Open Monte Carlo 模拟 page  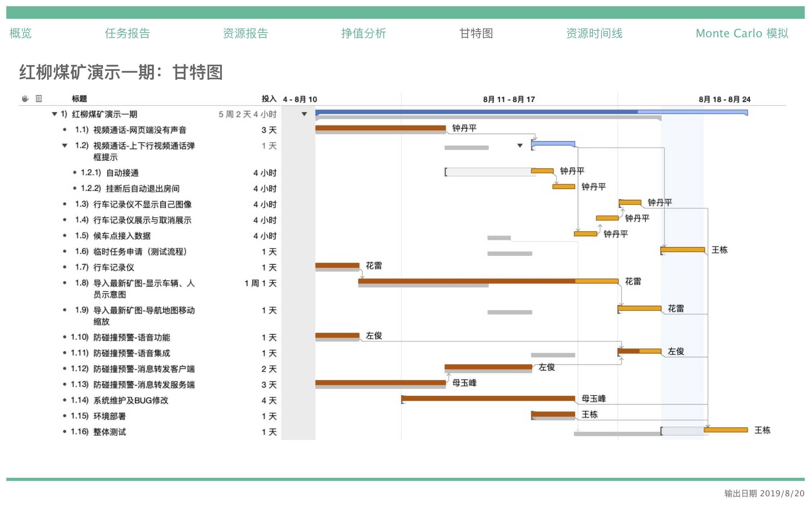click(x=741, y=33)
